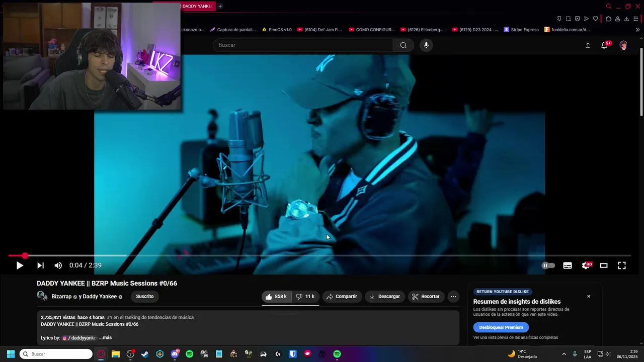
Task: Open the Daddy Yankee channel link
Action: tap(100, 297)
